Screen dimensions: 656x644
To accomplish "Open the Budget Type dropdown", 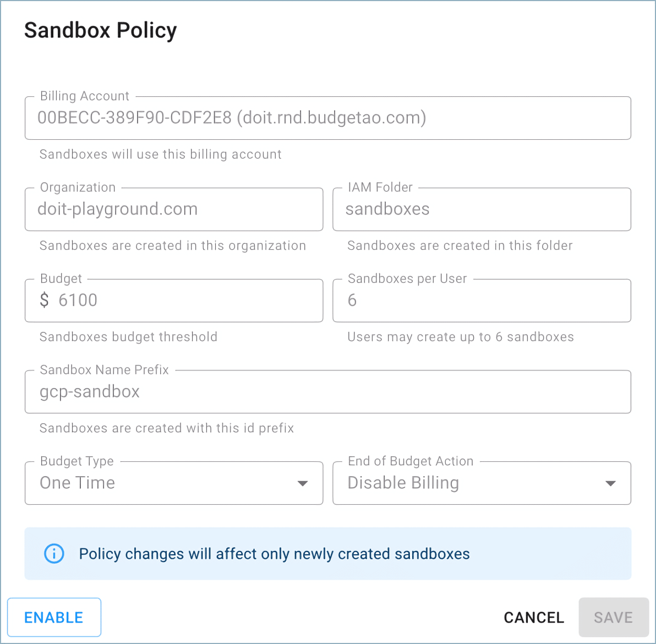I will [x=174, y=483].
